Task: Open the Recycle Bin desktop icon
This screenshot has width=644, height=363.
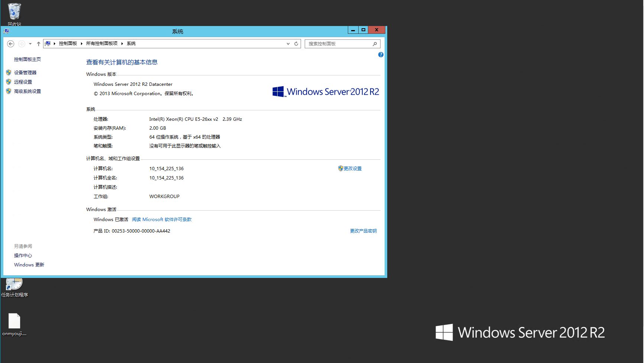Action: tap(14, 13)
